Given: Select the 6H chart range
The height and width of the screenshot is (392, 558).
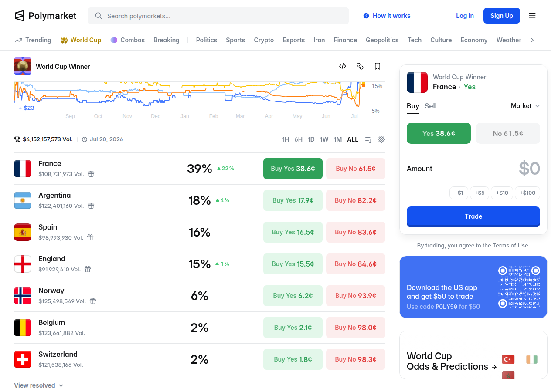Looking at the screenshot, I should pyautogui.click(x=298, y=139).
